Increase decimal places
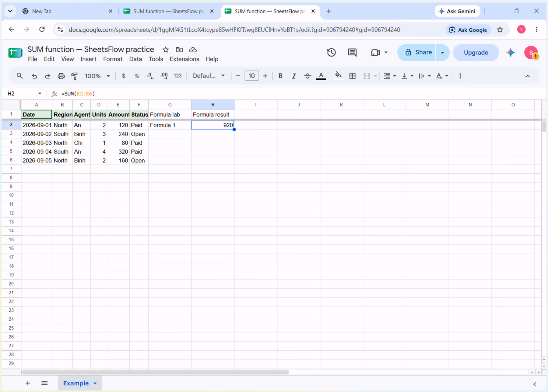The width and height of the screenshot is (548, 392). pyautogui.click(x=164, y=76)
